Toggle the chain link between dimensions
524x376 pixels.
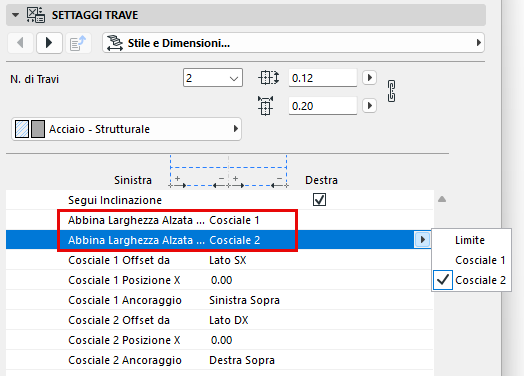click(x=392, y=91)
